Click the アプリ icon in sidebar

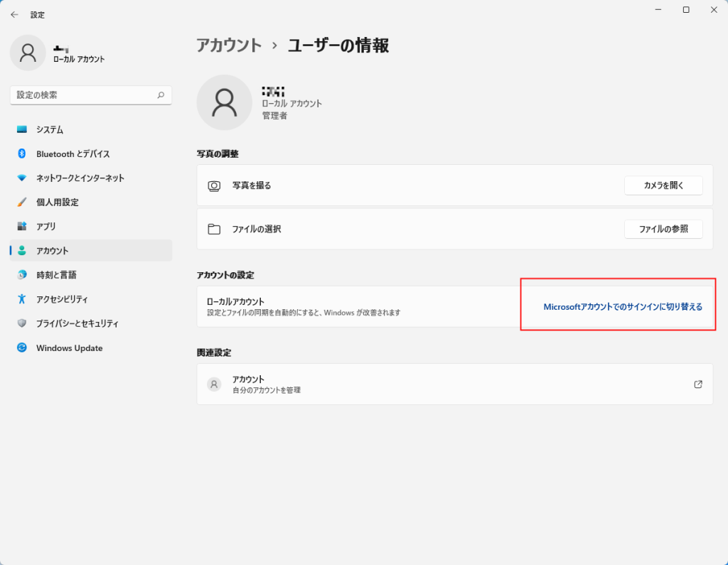click(x=22, y=226)
